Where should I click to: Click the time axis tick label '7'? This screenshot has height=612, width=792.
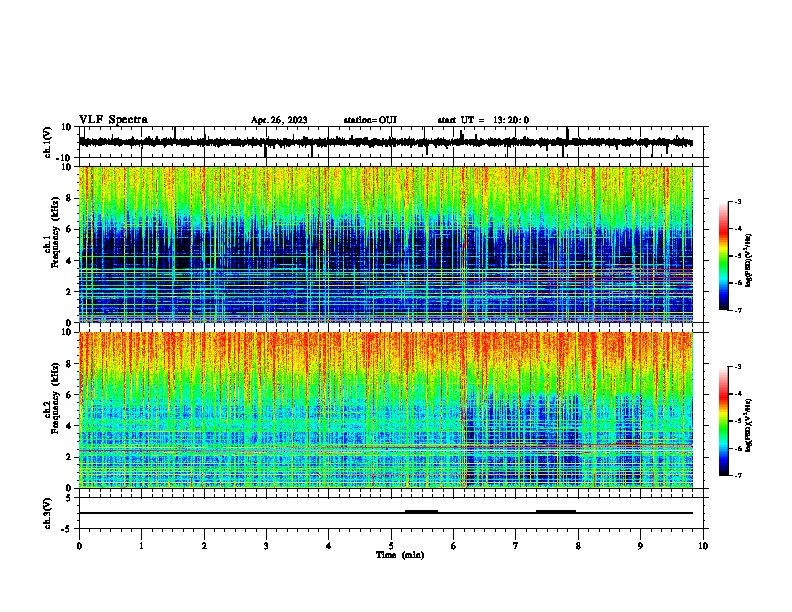click(x=516, y=546)
